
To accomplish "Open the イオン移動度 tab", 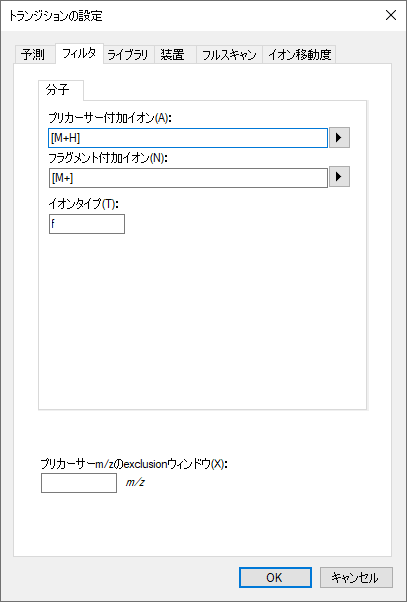I will pyautogui.click(x=299, y=55).
